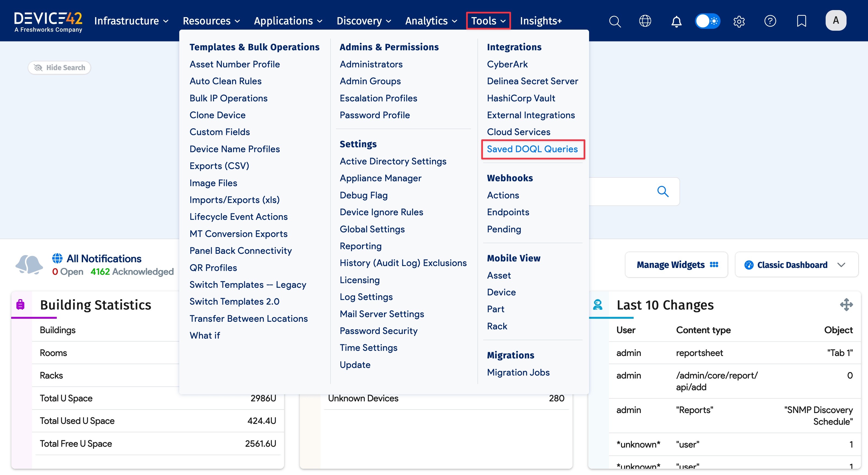This screenshot has height=475, width=868.
Task: Select Saved DOQL Queries menu item
Action: point(532,149)
